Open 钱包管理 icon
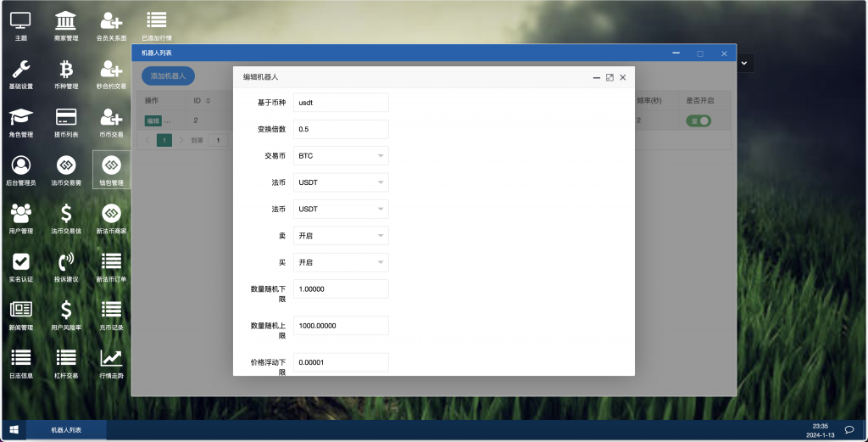The width and height of the screenshot is (868, 442). coord(111,170)
